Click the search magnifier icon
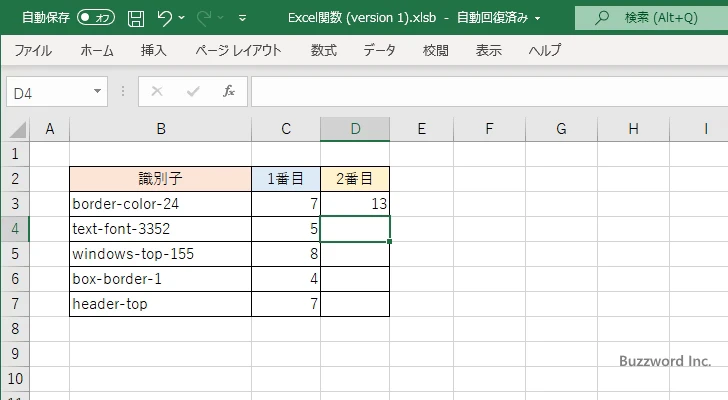The height and width of the screenshot is (400, 728). pos(602,18)
